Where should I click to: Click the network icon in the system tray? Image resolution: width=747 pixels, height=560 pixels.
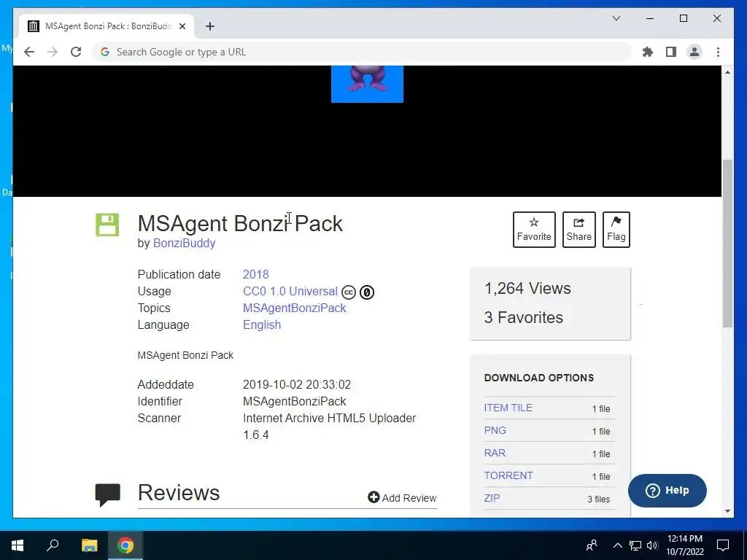point(635,545)
